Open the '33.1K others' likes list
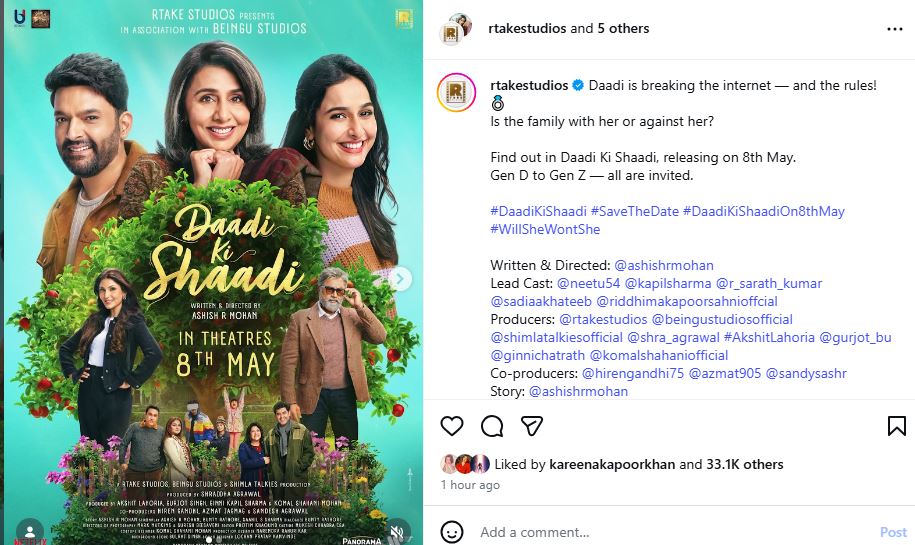 pyautogui.click(x=745, y=464)
